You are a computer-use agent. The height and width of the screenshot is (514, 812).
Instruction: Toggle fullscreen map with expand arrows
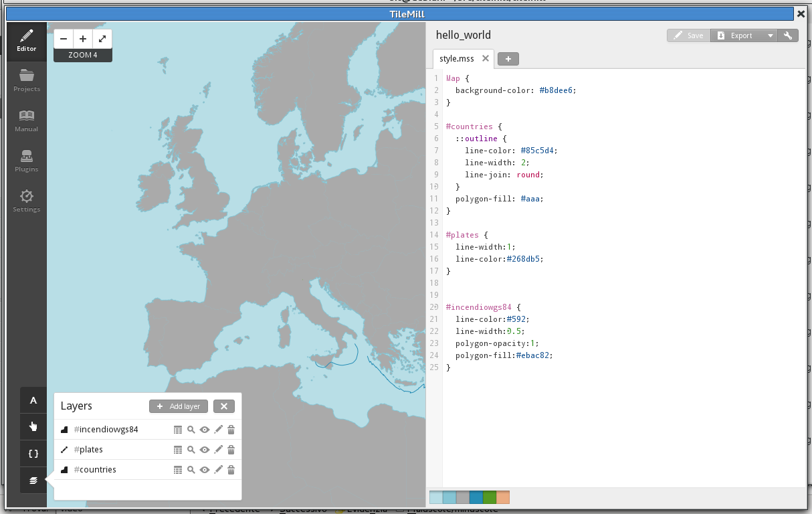pyautogui.click(x=102, y=39)
